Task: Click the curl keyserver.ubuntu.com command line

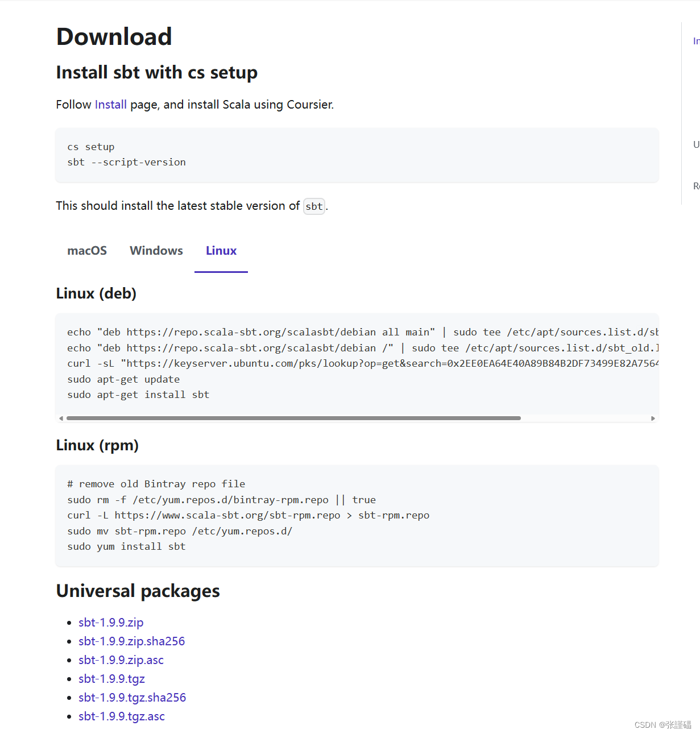Action: 363,363
